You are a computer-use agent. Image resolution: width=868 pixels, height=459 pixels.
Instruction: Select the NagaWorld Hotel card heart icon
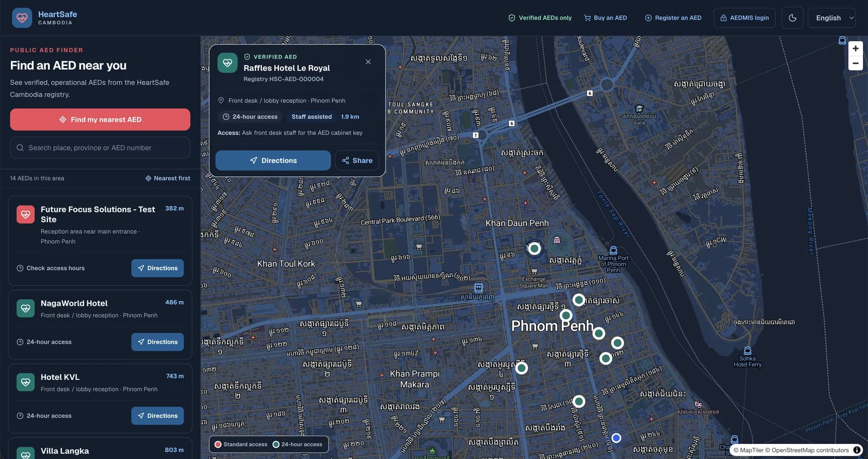pos(26,308)
